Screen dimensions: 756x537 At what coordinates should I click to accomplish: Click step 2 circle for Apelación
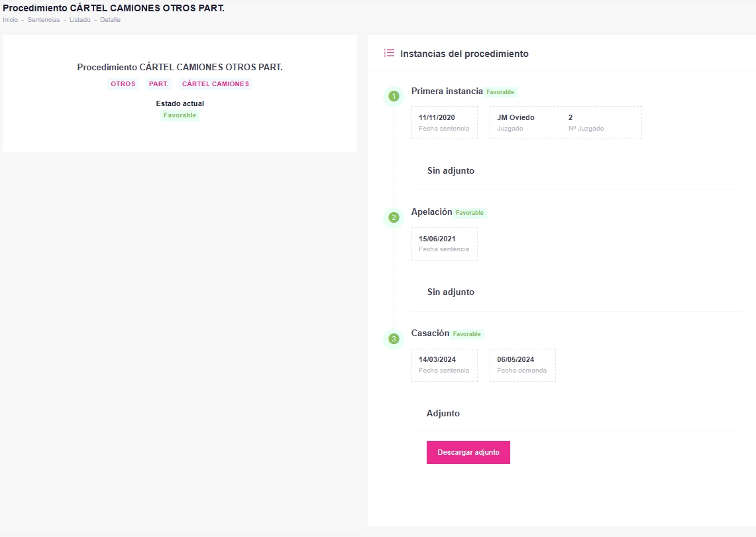[394, 217]
